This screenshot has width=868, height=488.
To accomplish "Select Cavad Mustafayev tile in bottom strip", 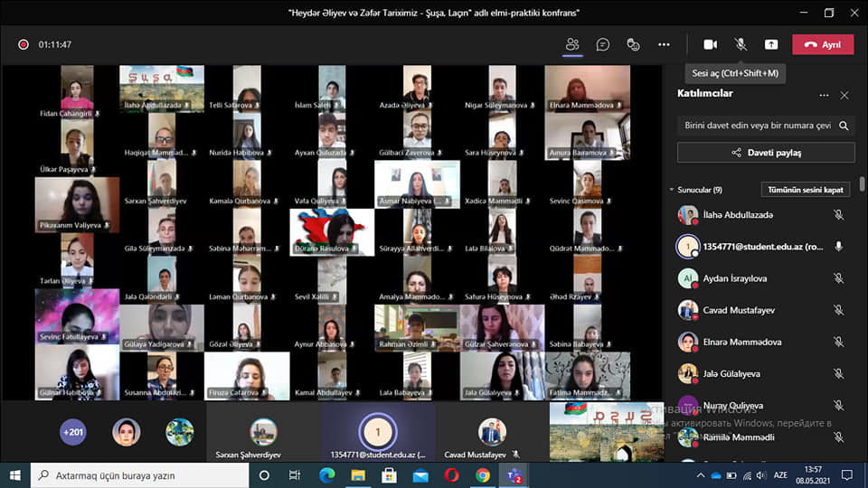I will click(x=492, y=433).
